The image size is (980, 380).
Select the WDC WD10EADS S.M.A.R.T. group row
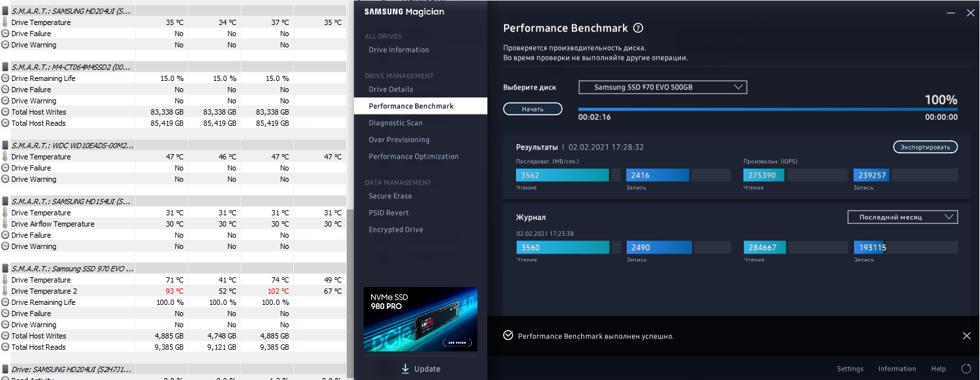coord(173,145)
